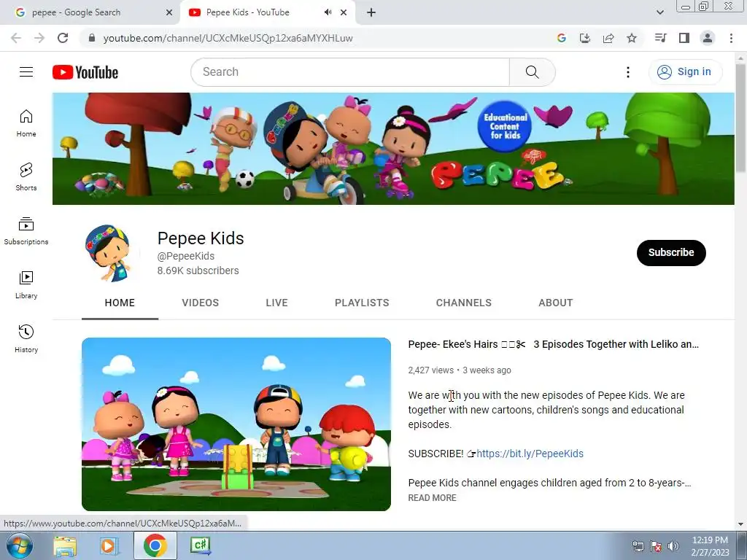Click the YouTube Search input field

pos(350,72)
